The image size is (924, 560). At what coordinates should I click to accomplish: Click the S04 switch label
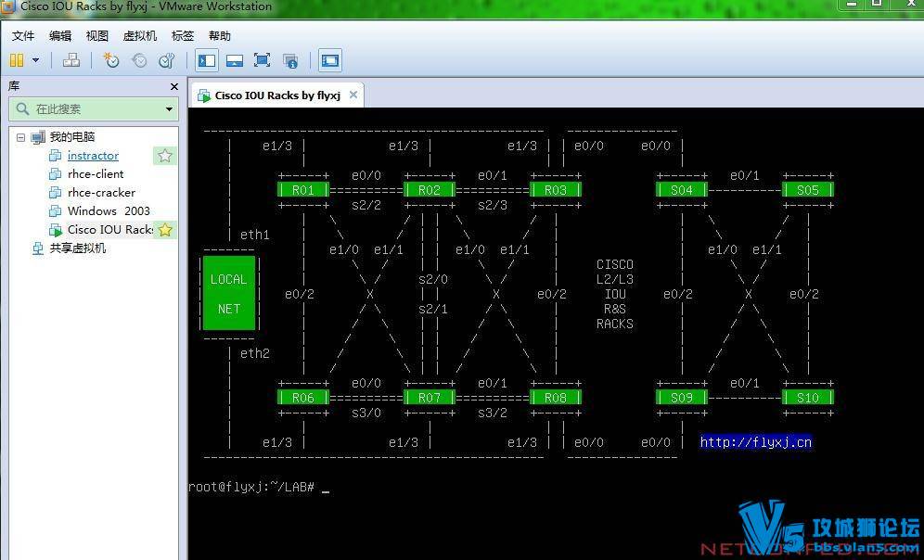(x=681, y=190)
